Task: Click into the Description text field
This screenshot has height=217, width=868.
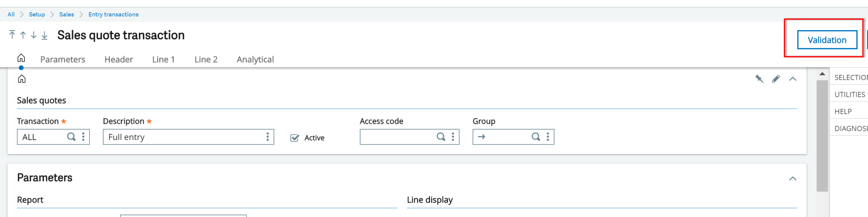Action: (183, 137)
